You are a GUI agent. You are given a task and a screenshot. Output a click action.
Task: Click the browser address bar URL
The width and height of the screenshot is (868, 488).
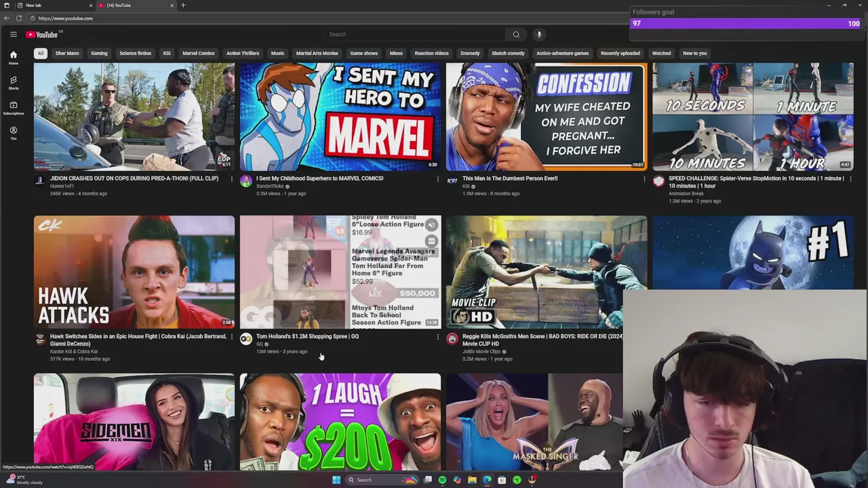[66, 18]
